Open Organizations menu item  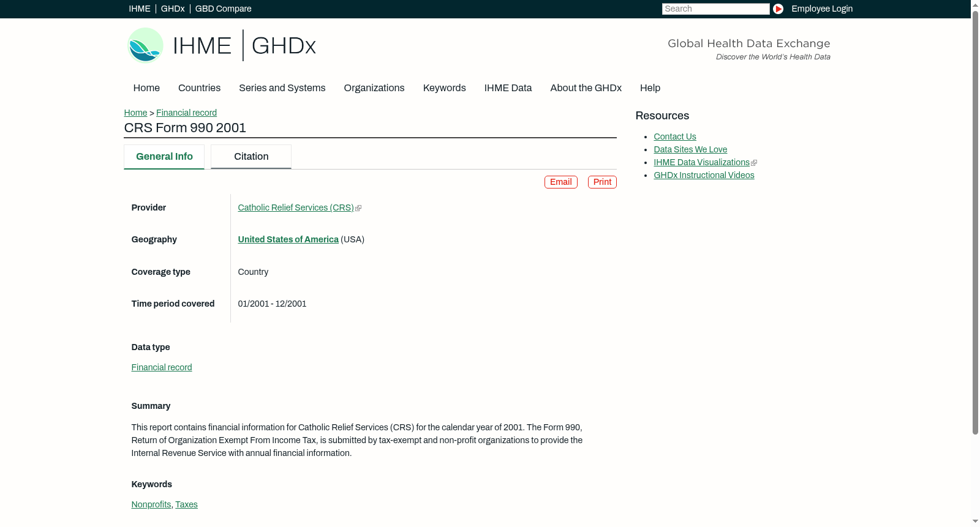click(374, 88)
